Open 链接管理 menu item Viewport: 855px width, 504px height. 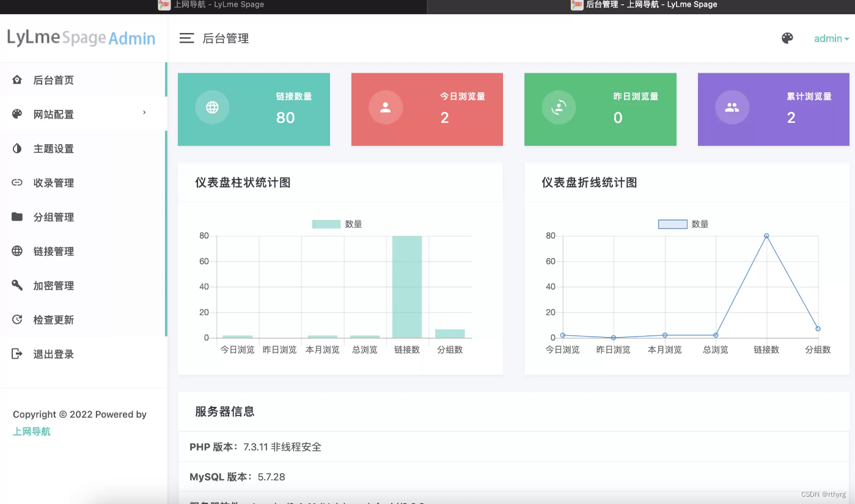click(83, 251)
